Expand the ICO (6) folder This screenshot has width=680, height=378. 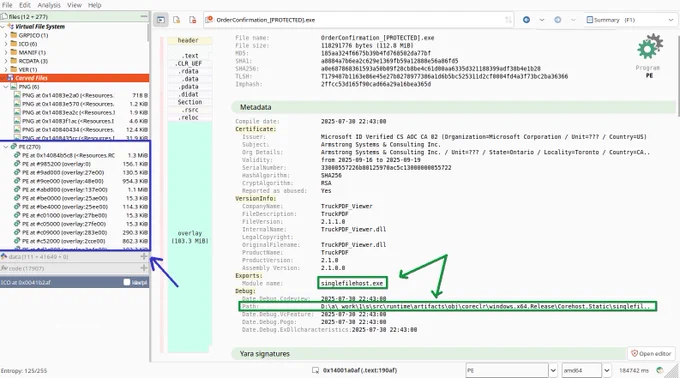point(6,44)
